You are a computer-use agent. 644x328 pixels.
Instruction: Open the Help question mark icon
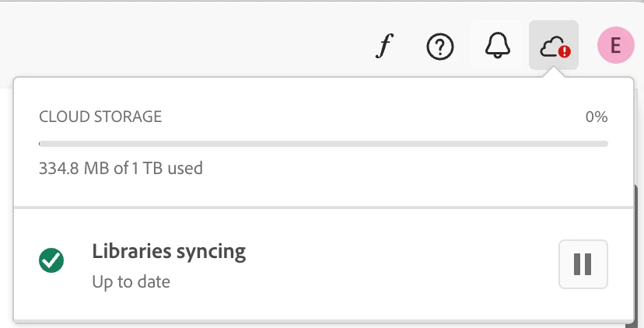(440, 47)
